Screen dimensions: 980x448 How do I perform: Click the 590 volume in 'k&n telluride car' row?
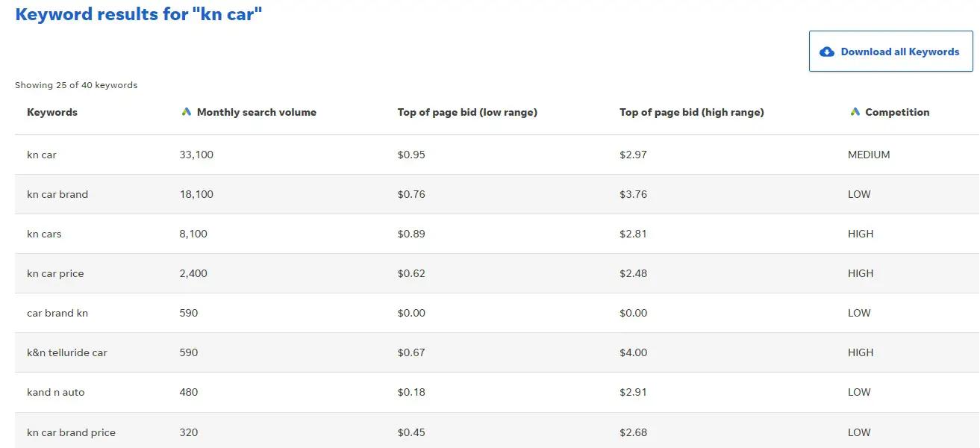pos(189,352)
